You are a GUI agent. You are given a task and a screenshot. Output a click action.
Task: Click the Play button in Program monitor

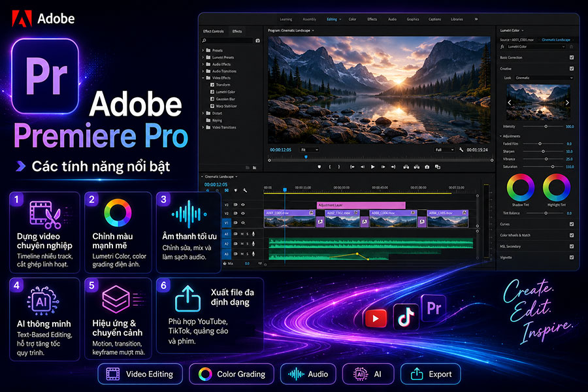click(x=373, y=167)
